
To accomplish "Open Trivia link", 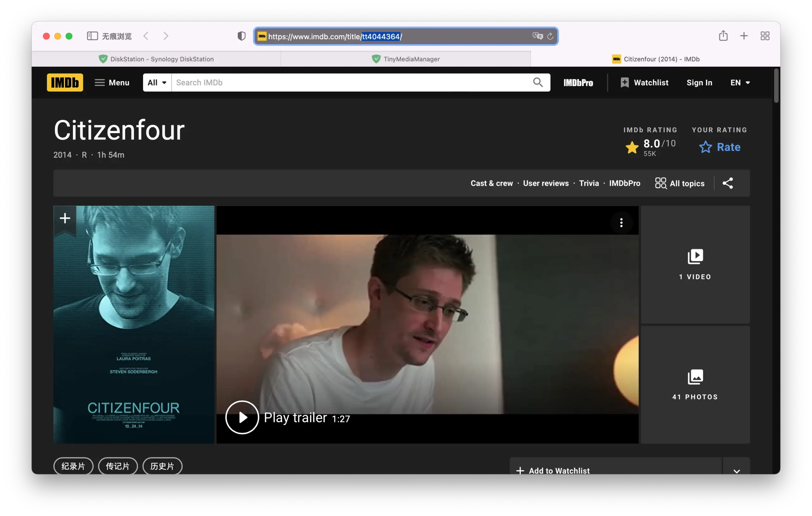I will tap(589, 183).
